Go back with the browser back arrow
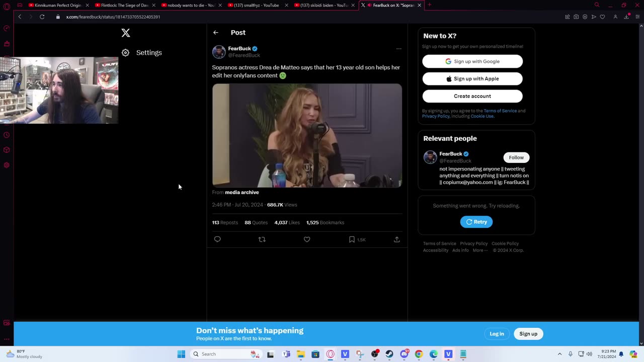This screenshot has height=362, width=644. 20,17
